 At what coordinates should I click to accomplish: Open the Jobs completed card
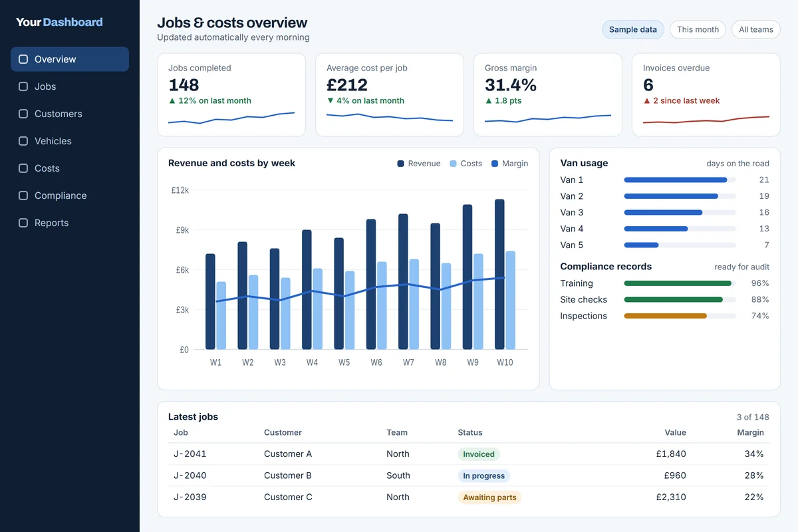pyautogui.click(x=231, y=95)
